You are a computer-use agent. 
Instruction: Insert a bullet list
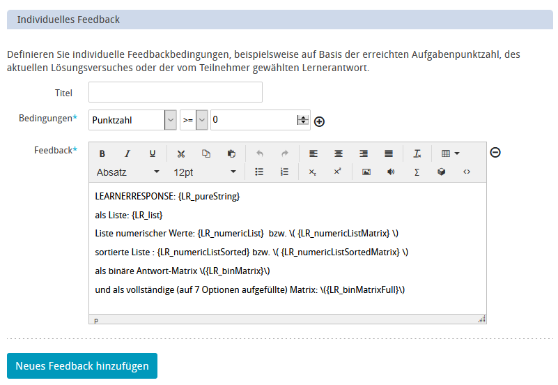pyautogui.click(x=259, y=172)
